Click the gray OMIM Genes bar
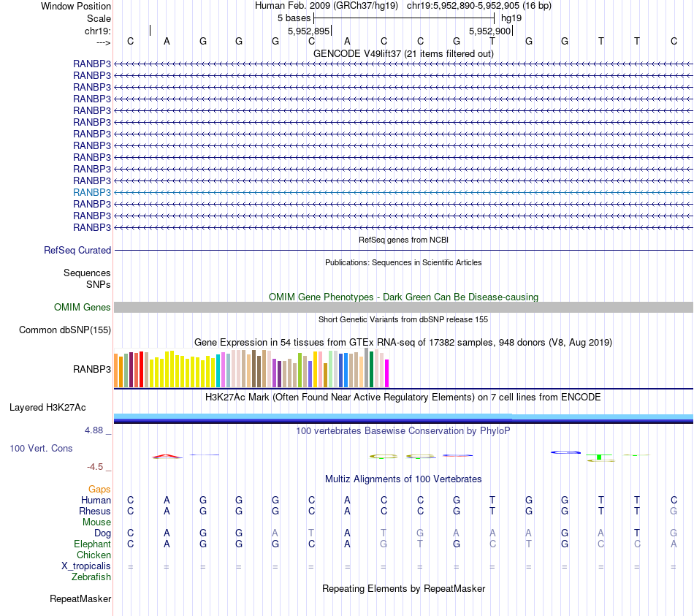694x616 pixels. pyautogui.click(x=403, y=308)
